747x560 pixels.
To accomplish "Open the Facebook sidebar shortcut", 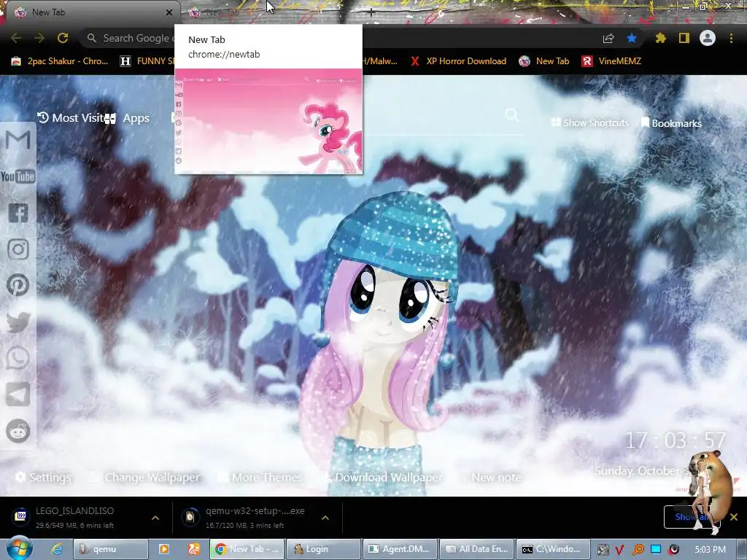I will (x=18, y=213).
